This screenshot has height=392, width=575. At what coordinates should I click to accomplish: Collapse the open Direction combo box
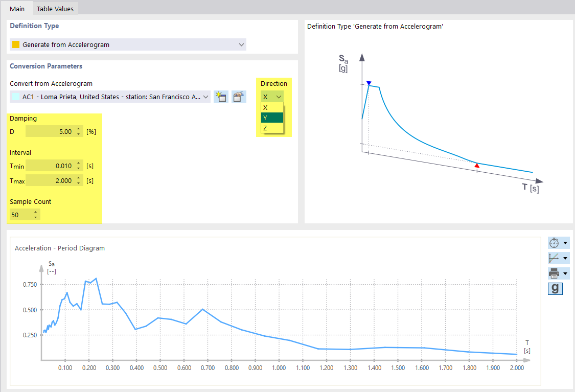point(279,96)
